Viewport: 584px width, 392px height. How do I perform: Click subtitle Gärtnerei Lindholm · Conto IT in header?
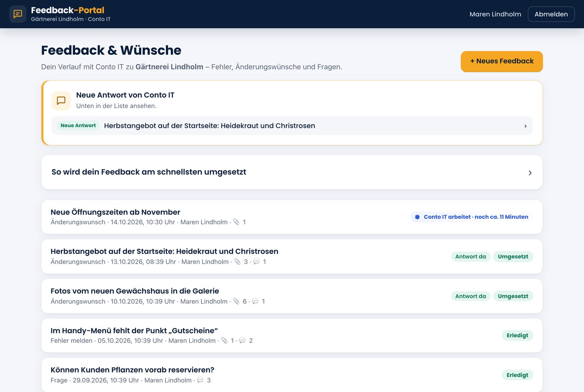71,19
